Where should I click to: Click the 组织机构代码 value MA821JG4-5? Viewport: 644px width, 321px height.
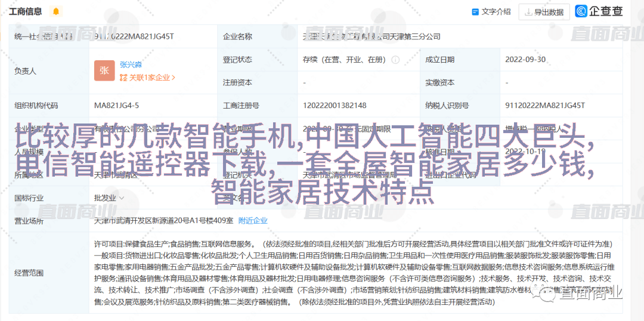tap(116, 106)
